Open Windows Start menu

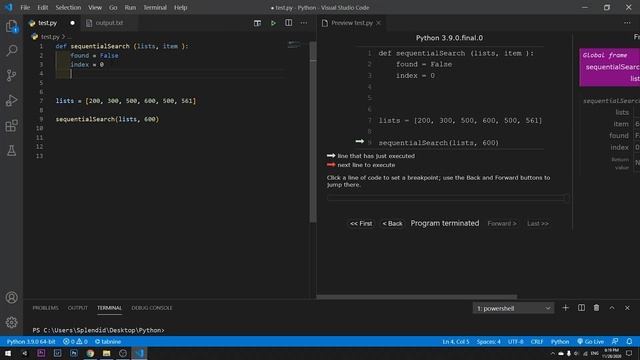coord(8,353)
